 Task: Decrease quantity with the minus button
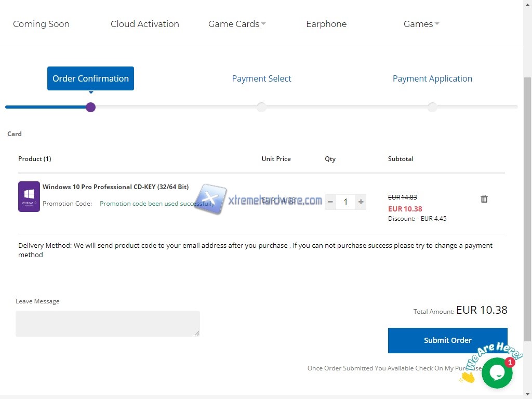(330, 202)
